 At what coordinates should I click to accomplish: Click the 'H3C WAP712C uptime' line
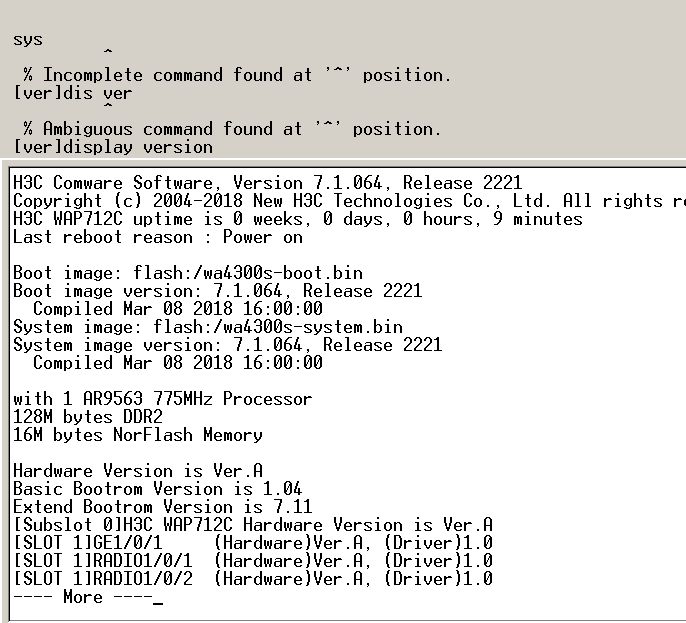click(x=297, y=219)
